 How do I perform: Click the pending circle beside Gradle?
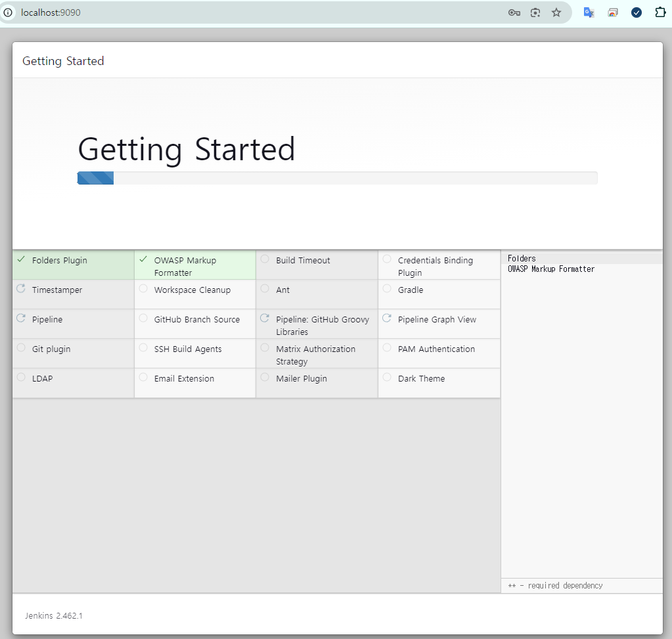[387, 289]
